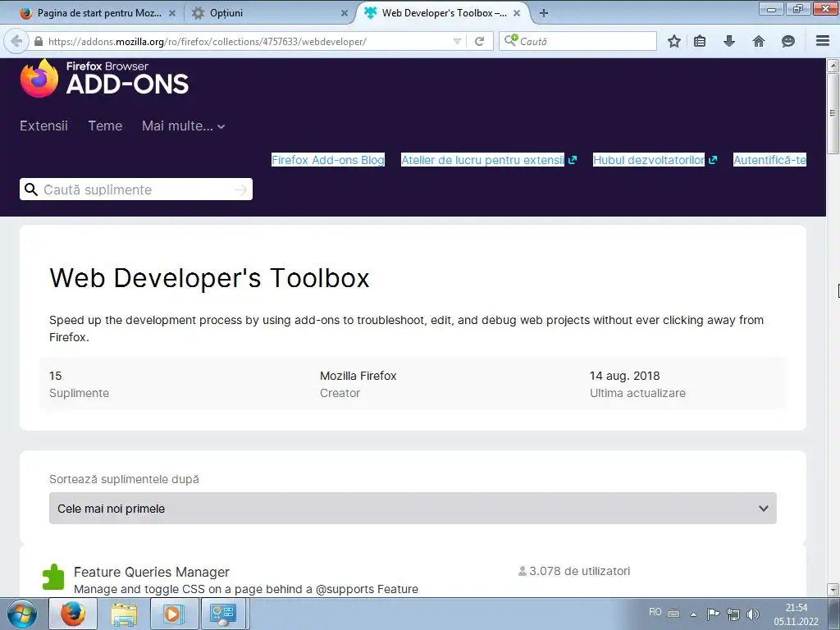This screenshot has width=840, height=630.
Task: Click the browser back arrow button
Action: click(16, 41)
